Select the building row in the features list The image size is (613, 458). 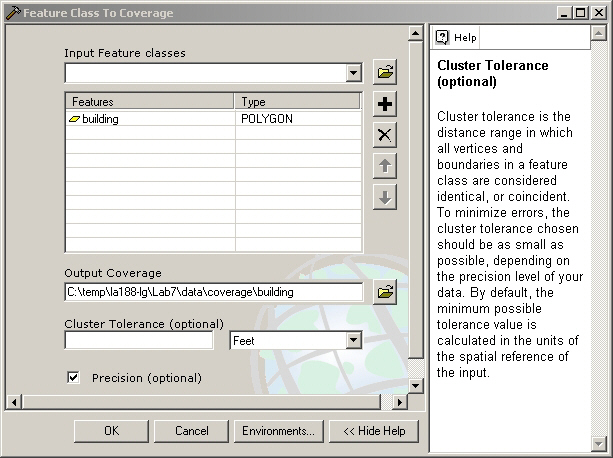click(x=213, y=119)
